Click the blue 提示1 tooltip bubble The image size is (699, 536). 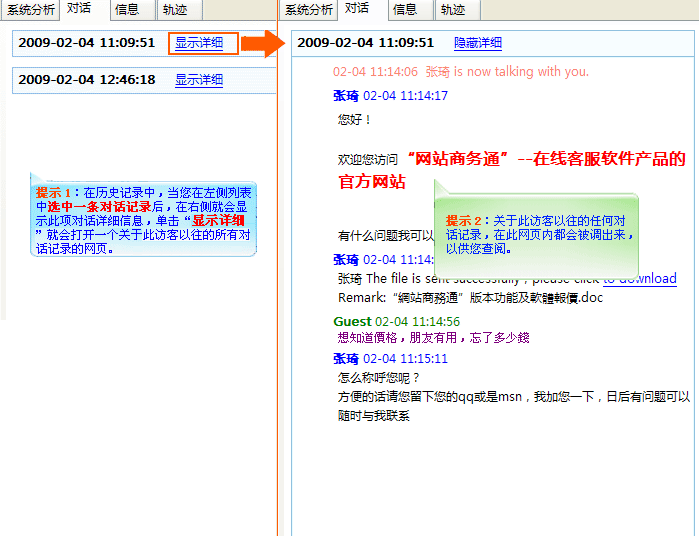tap(142, 219)
